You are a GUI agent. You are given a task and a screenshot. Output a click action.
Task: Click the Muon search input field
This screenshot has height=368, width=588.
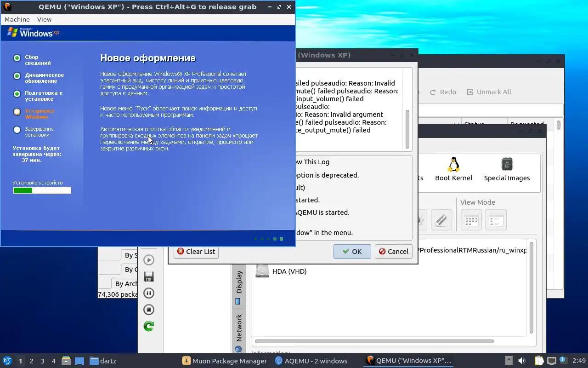pyautogui.click(x=491, y=109)
